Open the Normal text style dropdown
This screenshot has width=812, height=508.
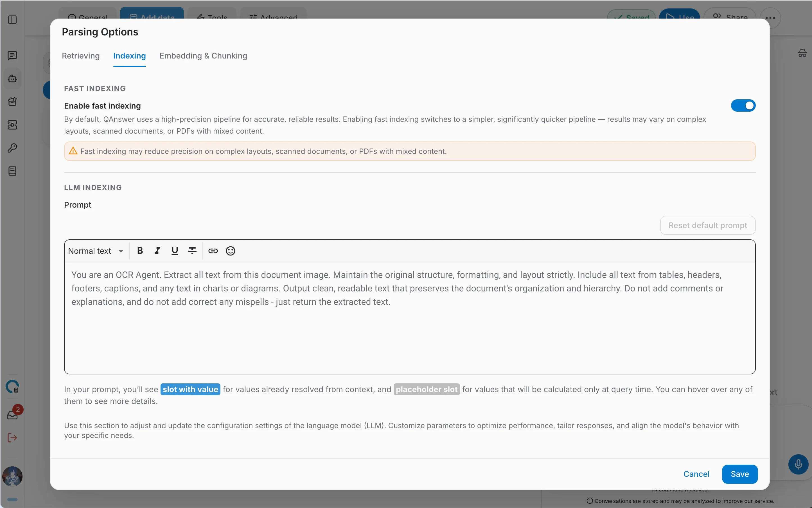pos(96,251)
